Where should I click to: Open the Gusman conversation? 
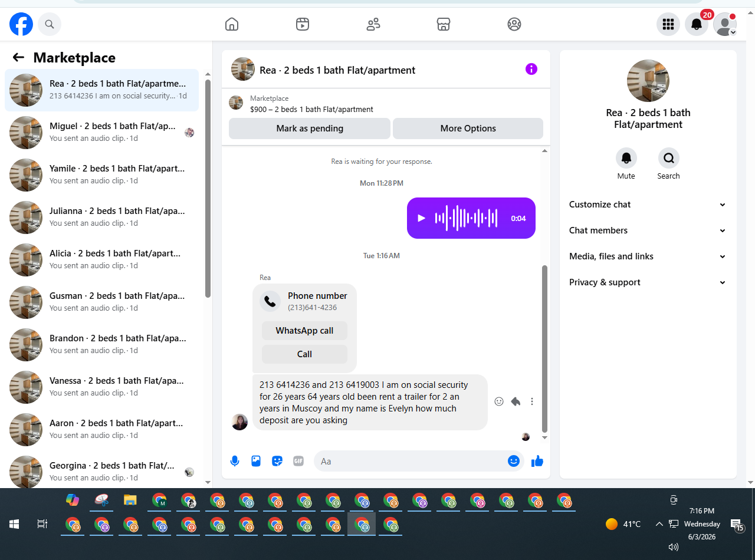coord(101,302)
